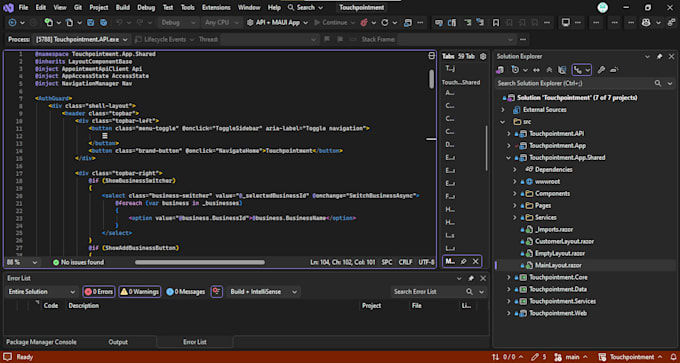Click the Restart debugging icon
Screen dimensions: 680x363
point(385,23)
